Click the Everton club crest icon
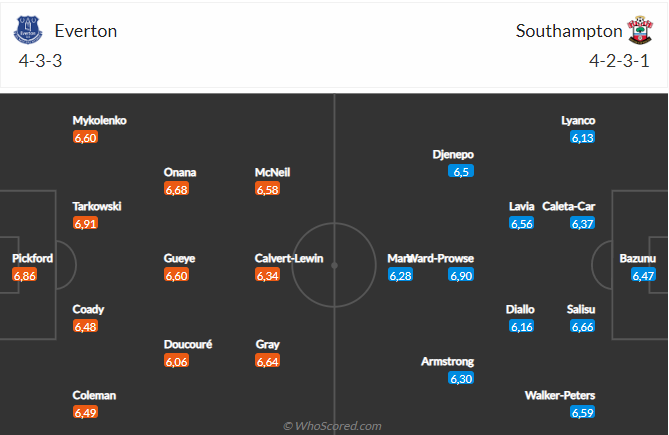 pyautogui.click(x=28, y=29)
